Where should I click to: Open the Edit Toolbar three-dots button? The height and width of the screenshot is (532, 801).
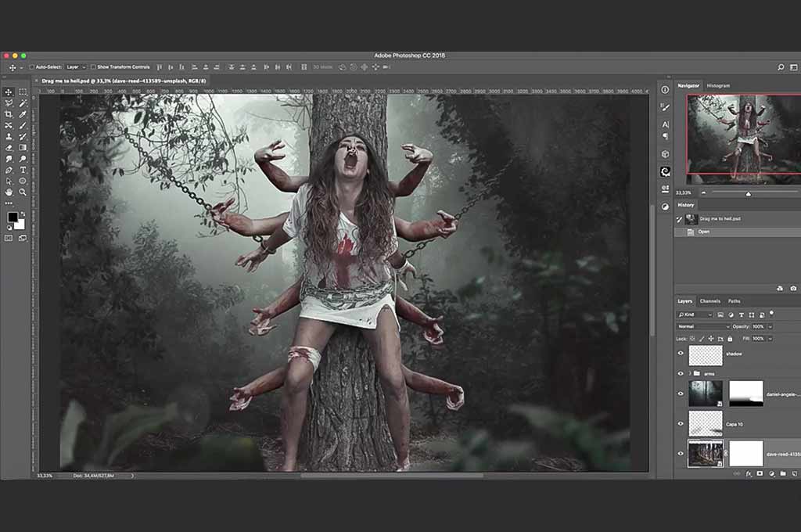pos(9,203)
